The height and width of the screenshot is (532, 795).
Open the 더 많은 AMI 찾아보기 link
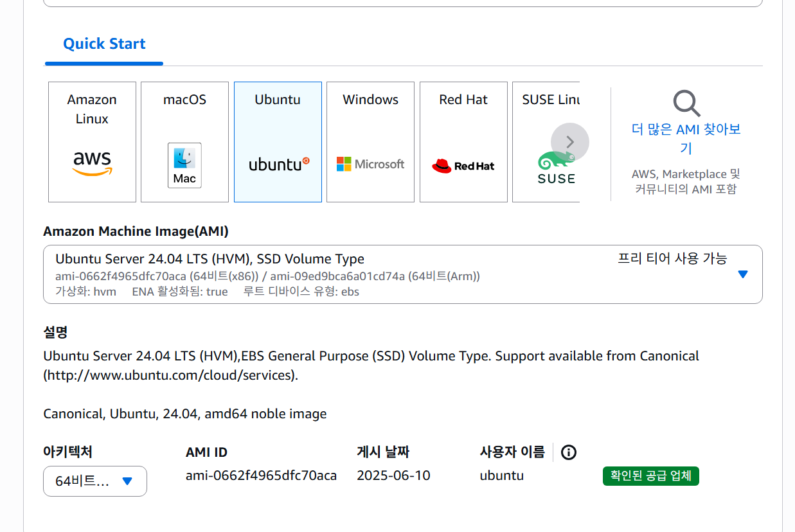pos(686,139)
